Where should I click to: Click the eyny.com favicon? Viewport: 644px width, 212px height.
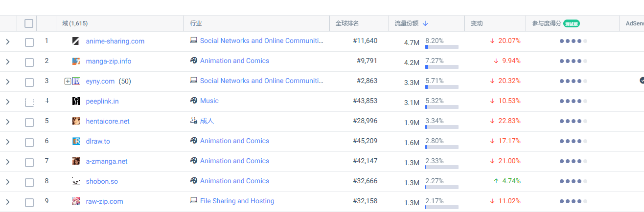[76, 81]
